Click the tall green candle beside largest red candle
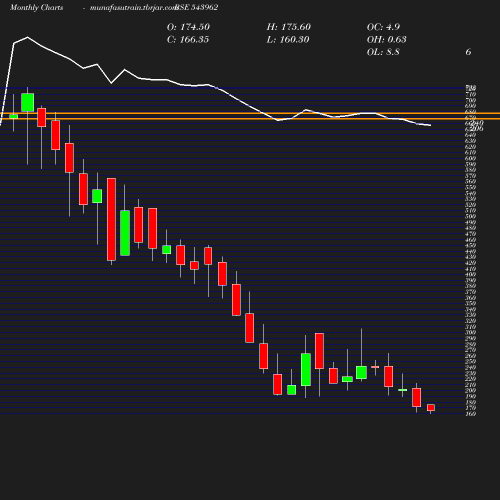This screenshot has width=500, height=500. point(125,233)
